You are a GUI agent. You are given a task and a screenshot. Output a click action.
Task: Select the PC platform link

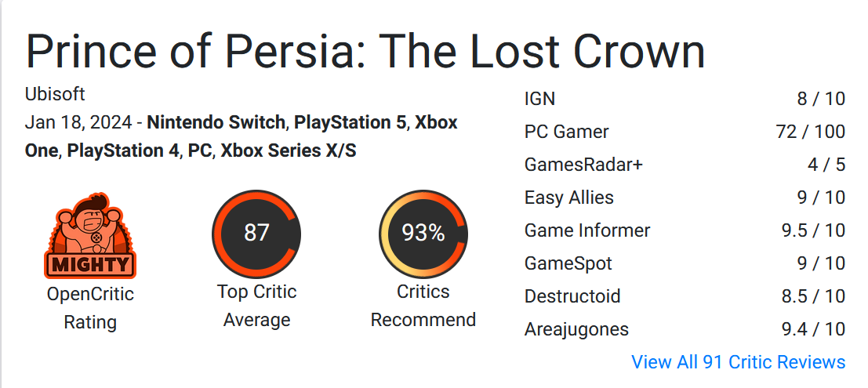click(201, 151)
